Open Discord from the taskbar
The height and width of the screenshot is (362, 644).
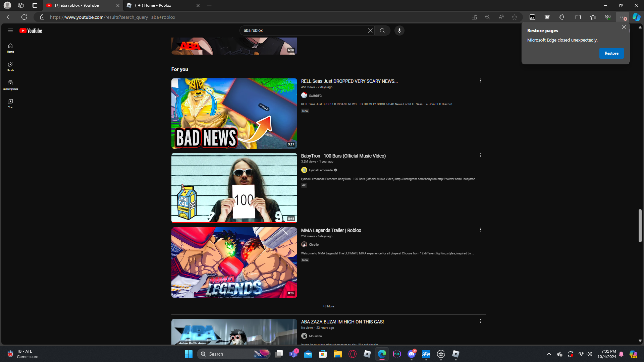(412, 354)
